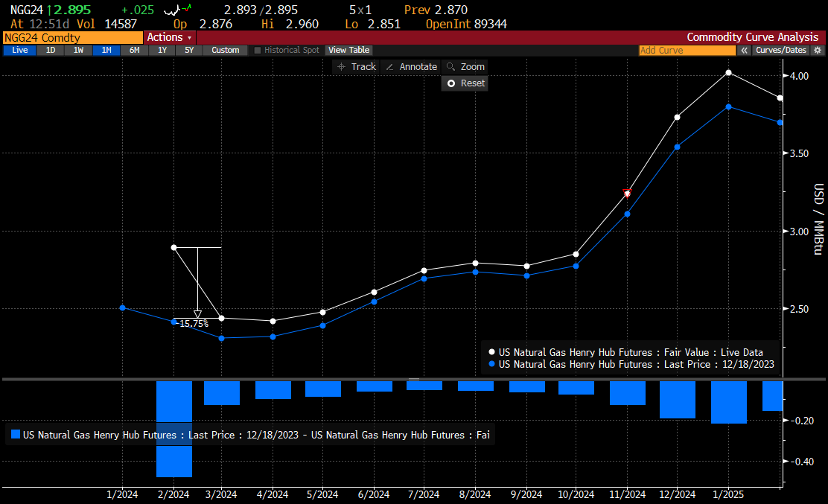Click the double-chevron collapse icon
Screen dimensions: 828x504
743,51
